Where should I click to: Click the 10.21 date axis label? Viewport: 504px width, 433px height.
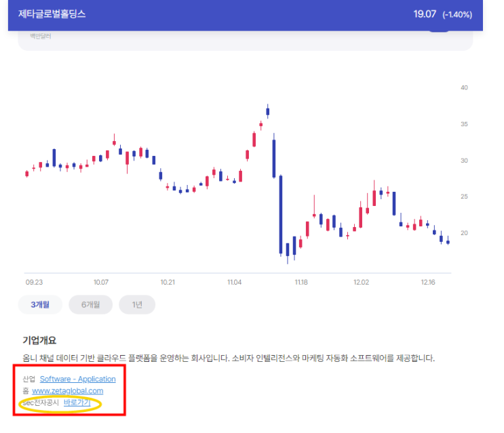pos(168,282)
